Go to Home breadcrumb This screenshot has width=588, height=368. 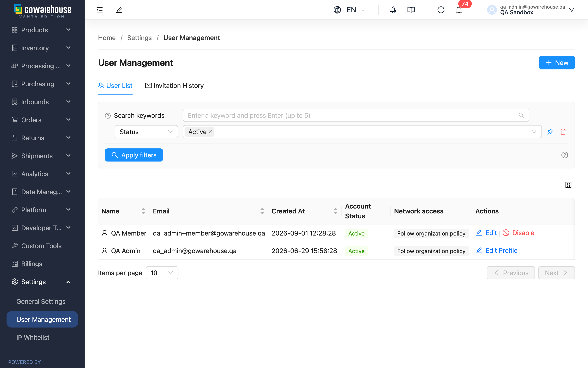click(107, 38)
